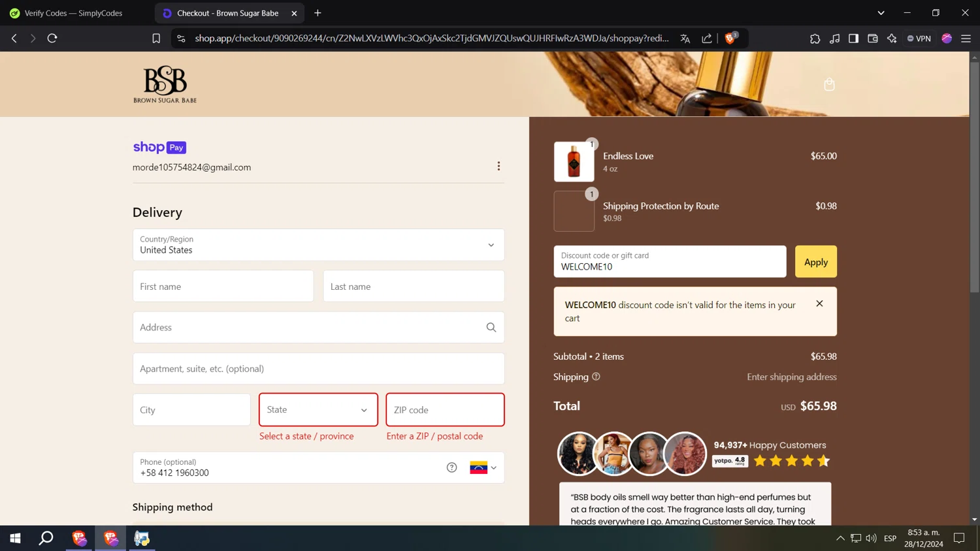980x551 pixels.
Task: Edit the discount code or gift card field
Action: click(x=670, y=262)
